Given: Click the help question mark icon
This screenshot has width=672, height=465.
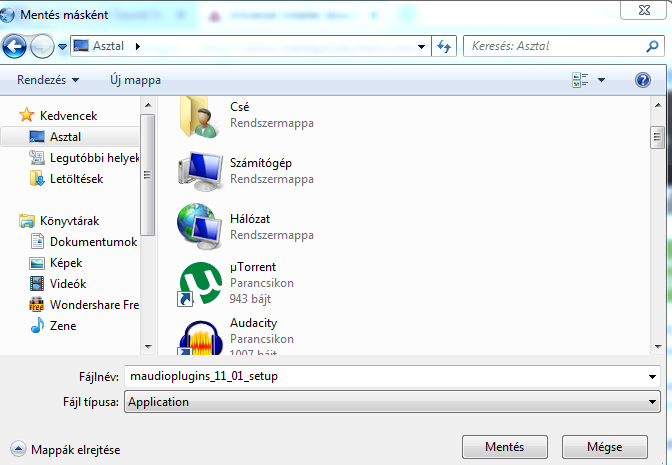Looking at the screenshot, I should (x=643, y=80).
